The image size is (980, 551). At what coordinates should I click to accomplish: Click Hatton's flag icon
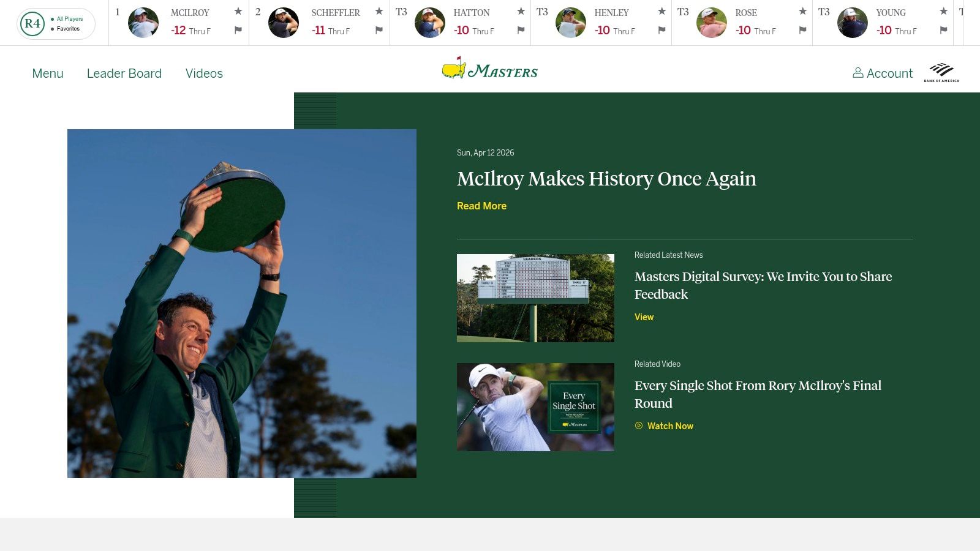pos(521,30)
